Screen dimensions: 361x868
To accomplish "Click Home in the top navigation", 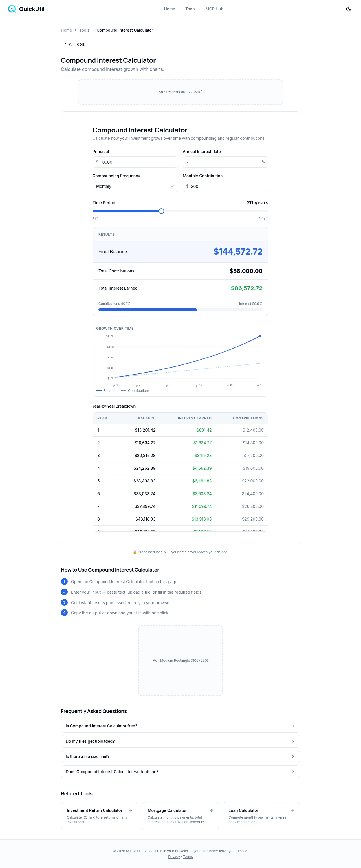I will point(170,9).
